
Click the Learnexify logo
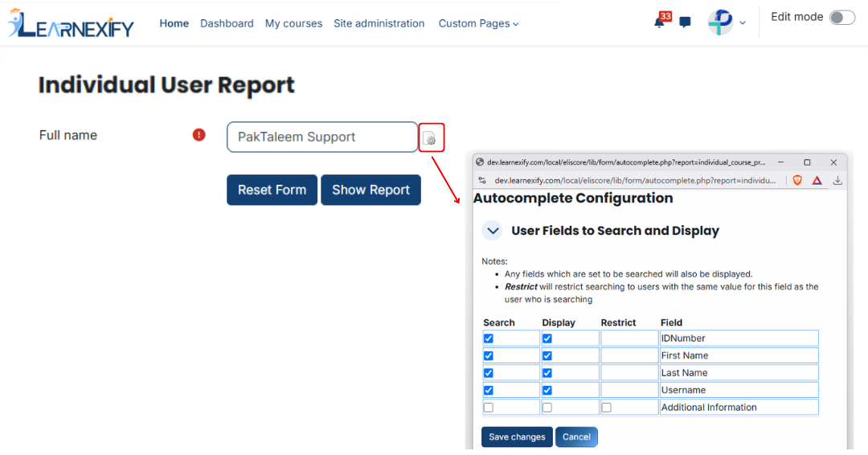(x=71, y=23)
